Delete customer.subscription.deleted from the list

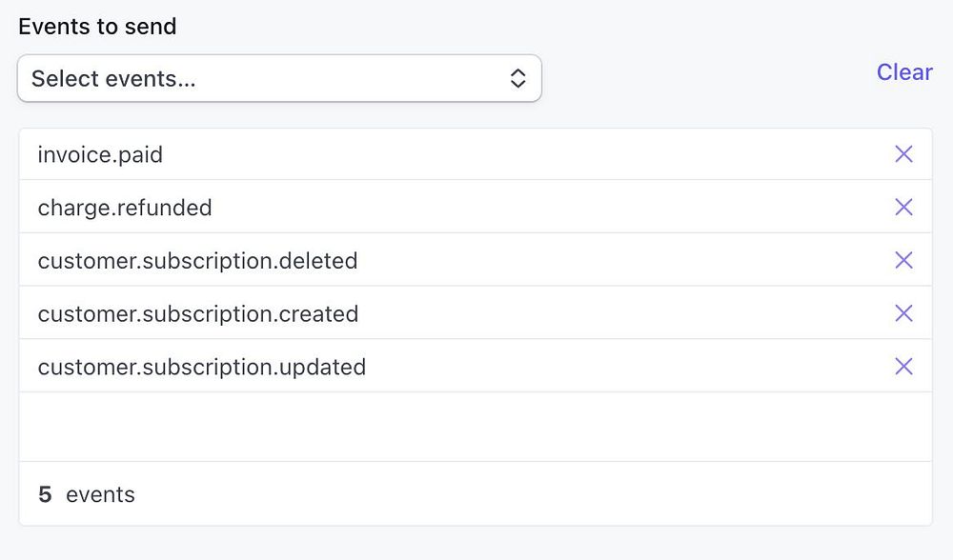coord(903,260)
